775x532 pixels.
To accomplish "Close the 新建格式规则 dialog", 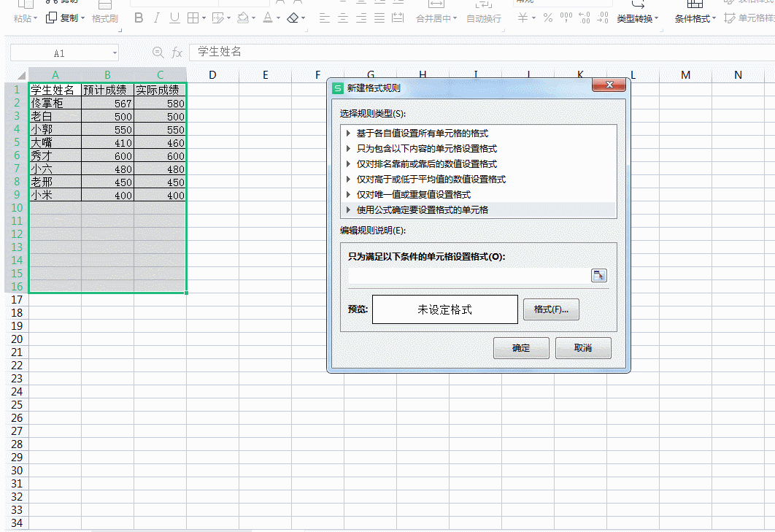I will coord(609,85).
